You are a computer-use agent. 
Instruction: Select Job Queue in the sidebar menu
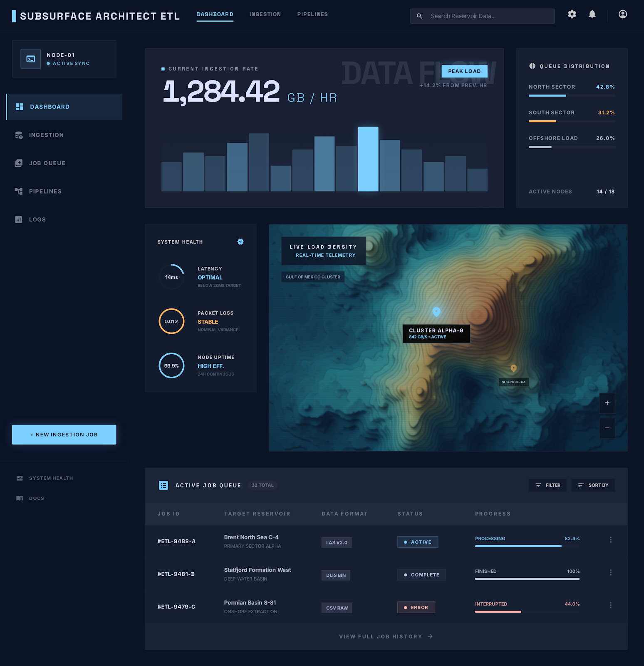pyautogui.click(x=64, y=163)
